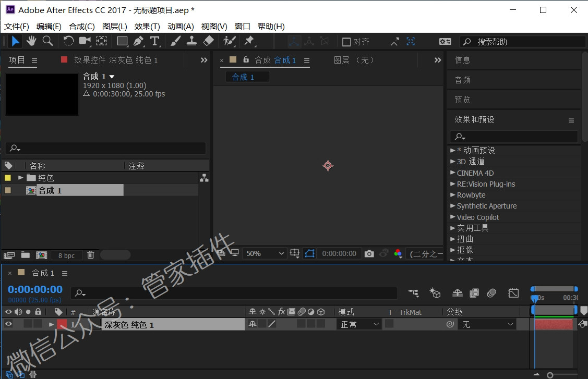Open the 编辑(E) menu
Screen dimensions: 588x379
tap(49, 26)
